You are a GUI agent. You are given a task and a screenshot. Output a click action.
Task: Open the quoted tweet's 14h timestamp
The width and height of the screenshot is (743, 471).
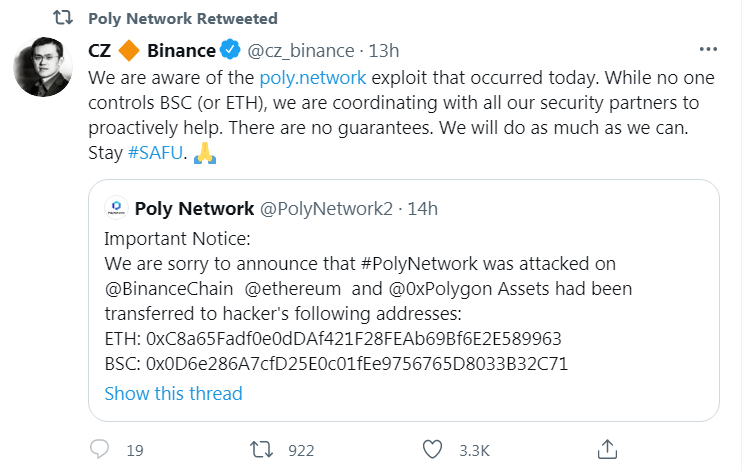click(423, 209)
